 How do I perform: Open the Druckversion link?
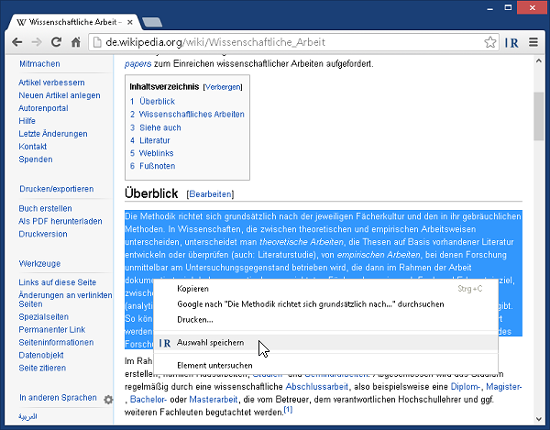coord(43,234)
